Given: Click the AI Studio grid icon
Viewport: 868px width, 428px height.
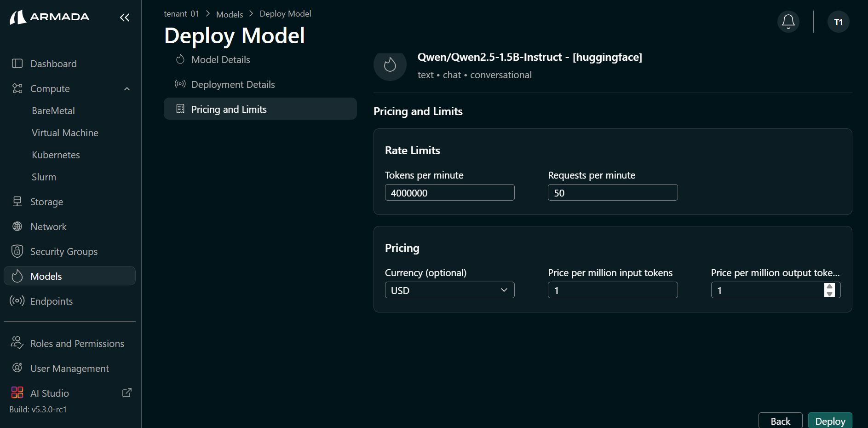Looking at the screenshot, I should (17, 393).
